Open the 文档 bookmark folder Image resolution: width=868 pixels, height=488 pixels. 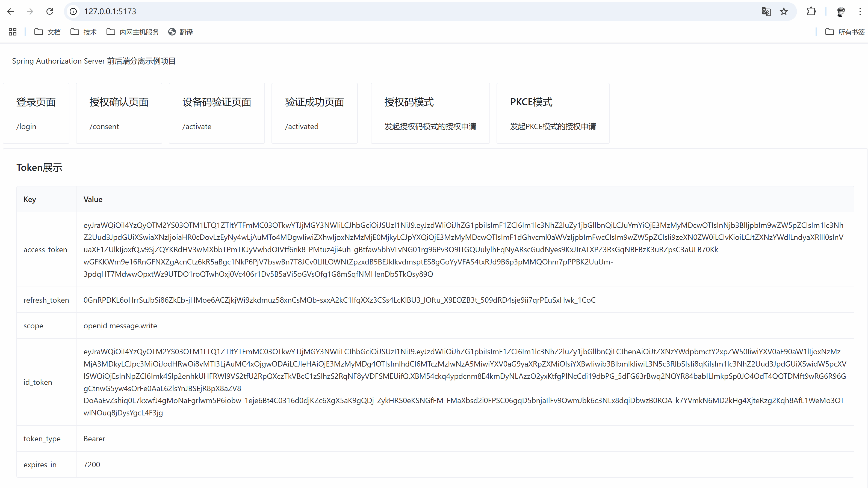(x=48, y=32)
